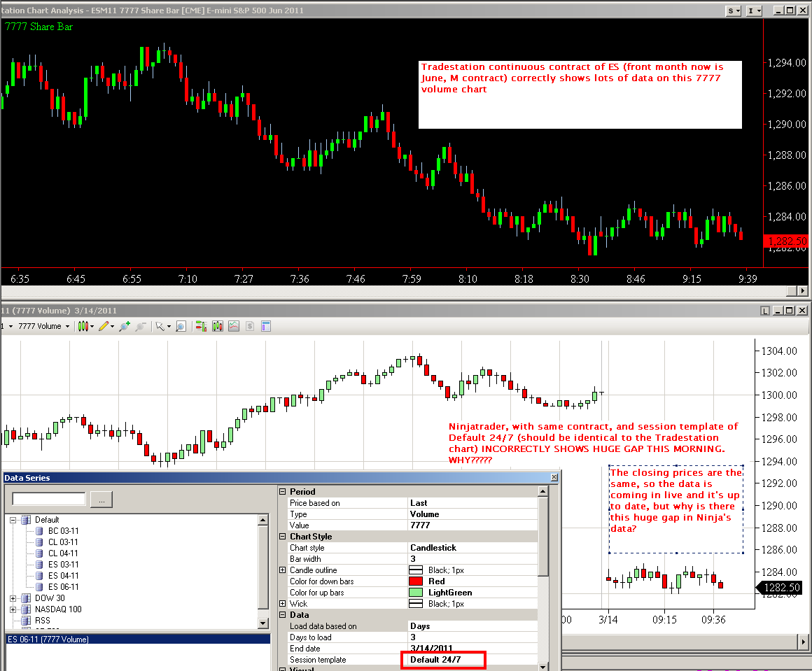Open the chart style dropdown arrow

coord(92,326)
